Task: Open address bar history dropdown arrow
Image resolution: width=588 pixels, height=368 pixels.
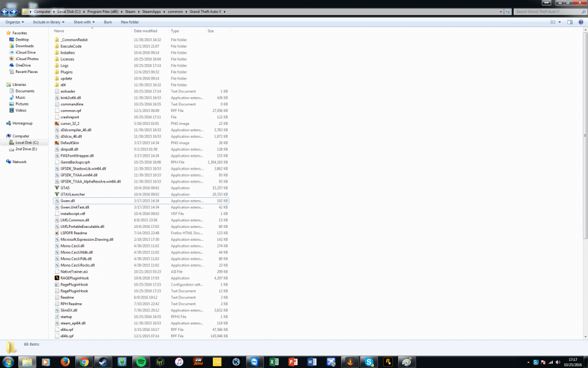Action: (500, 12)
